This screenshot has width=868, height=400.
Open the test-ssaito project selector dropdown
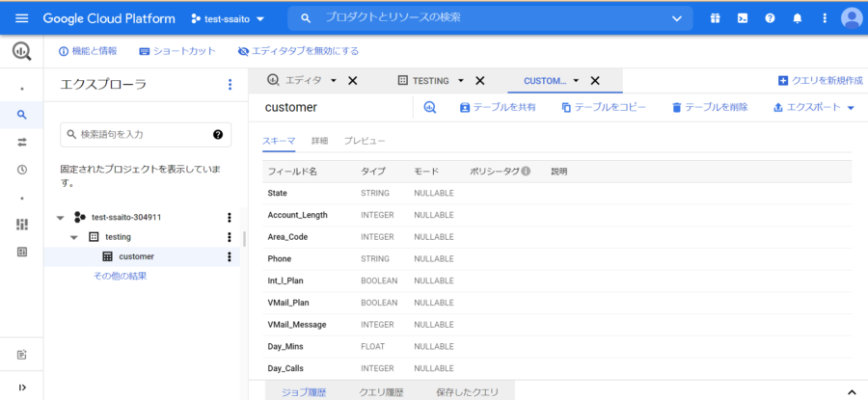[228, 19]
